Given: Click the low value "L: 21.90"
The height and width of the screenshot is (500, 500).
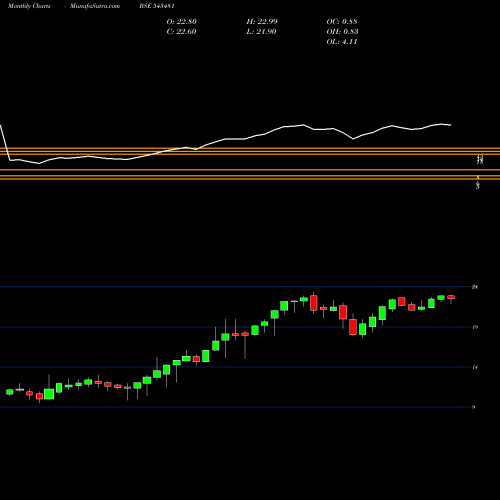Looking at the screenshot, I should pyautogui.click(x=261, y=32).
